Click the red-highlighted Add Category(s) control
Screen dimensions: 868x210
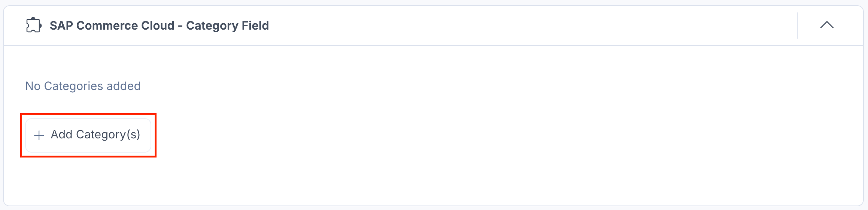tap(88, 135)
